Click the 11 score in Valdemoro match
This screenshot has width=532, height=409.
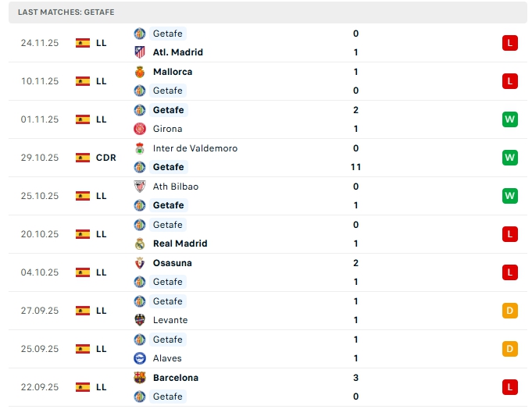pyautogui.click(x=355, y=167)
